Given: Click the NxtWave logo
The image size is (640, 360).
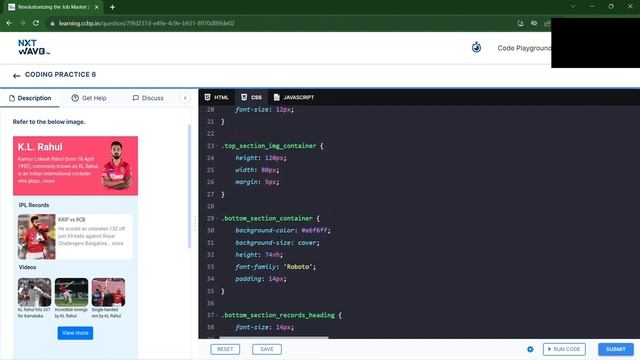Looking at the screenshot, I should point(34,47).
